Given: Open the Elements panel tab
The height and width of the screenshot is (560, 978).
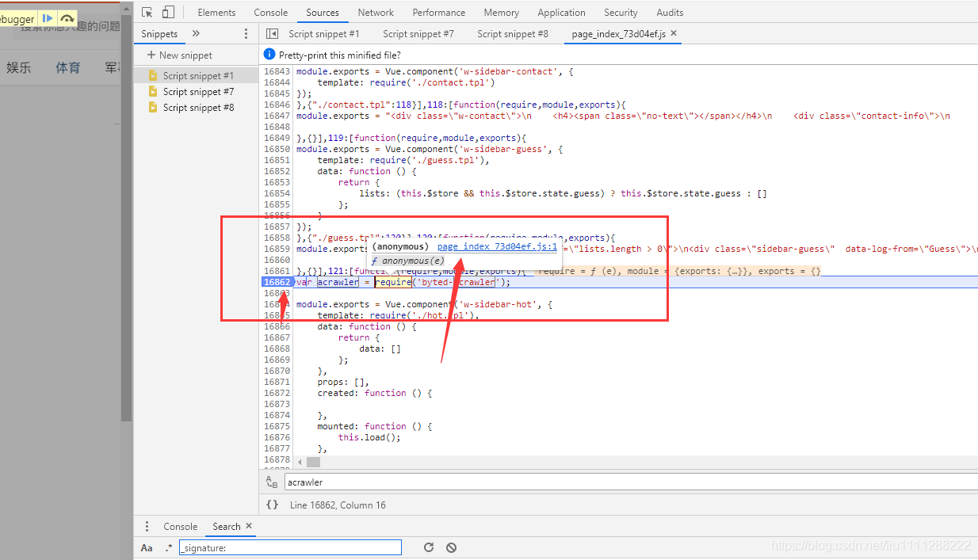Looking at the screenshot, I should coord(216,13).
